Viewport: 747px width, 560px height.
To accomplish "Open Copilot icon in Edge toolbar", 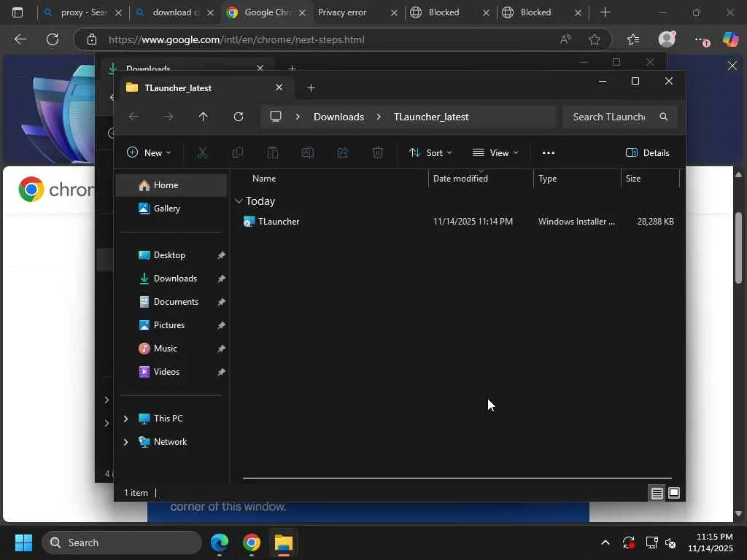I will [730, 39].
